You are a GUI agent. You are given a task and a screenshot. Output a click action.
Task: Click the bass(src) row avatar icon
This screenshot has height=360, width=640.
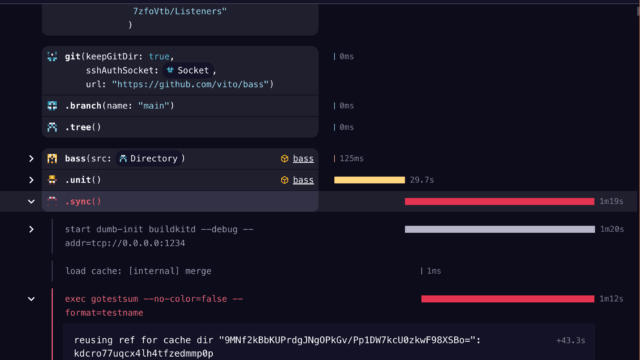tap(52, 158)
